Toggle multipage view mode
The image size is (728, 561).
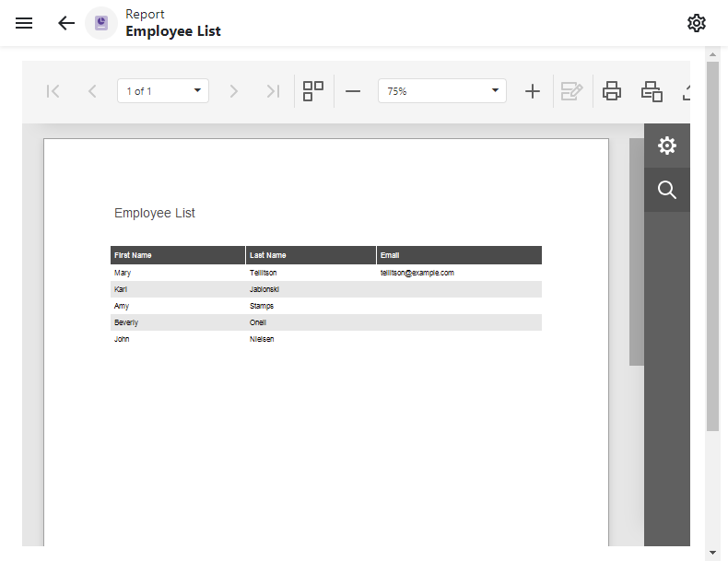point(313,91)
